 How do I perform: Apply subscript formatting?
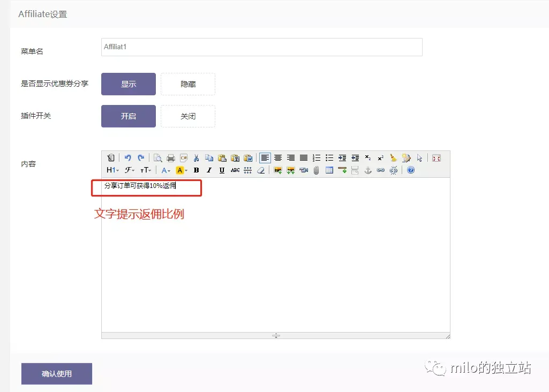(367, 158)
